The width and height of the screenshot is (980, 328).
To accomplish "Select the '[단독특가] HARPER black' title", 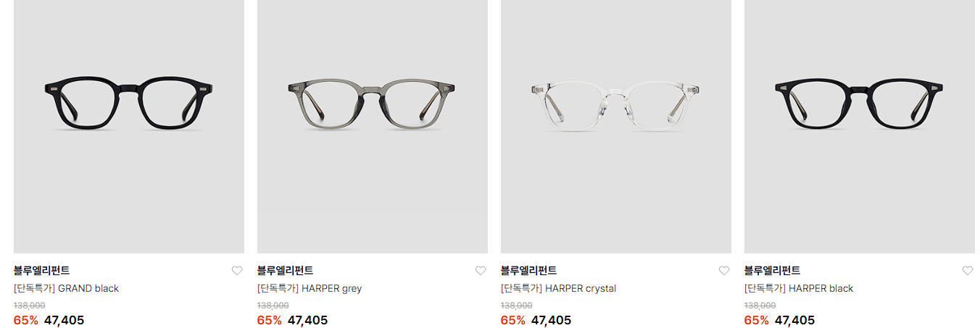I will (799, 288).
